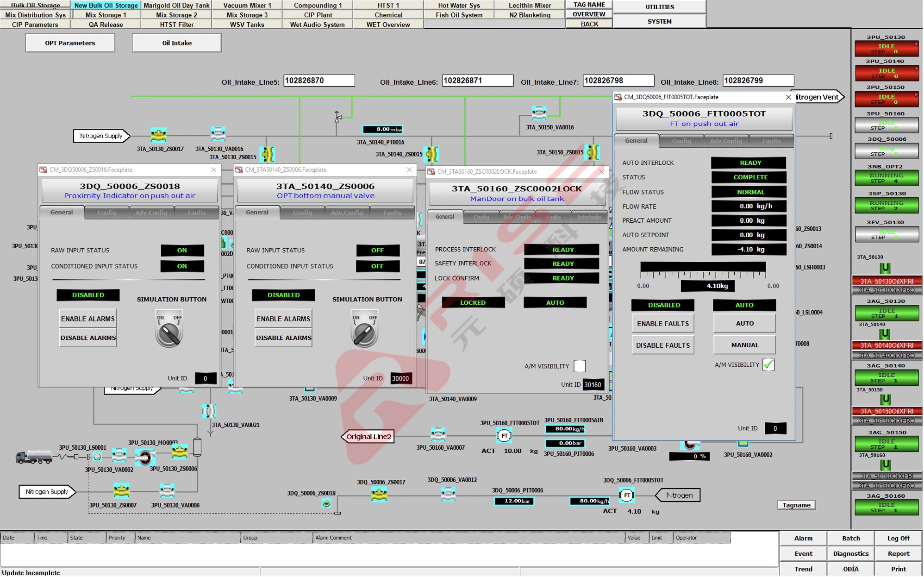Click pump icon 3PU_50130_MO0003
The image size is (924, 577).
pyautogui.click(x=145, y=458)
